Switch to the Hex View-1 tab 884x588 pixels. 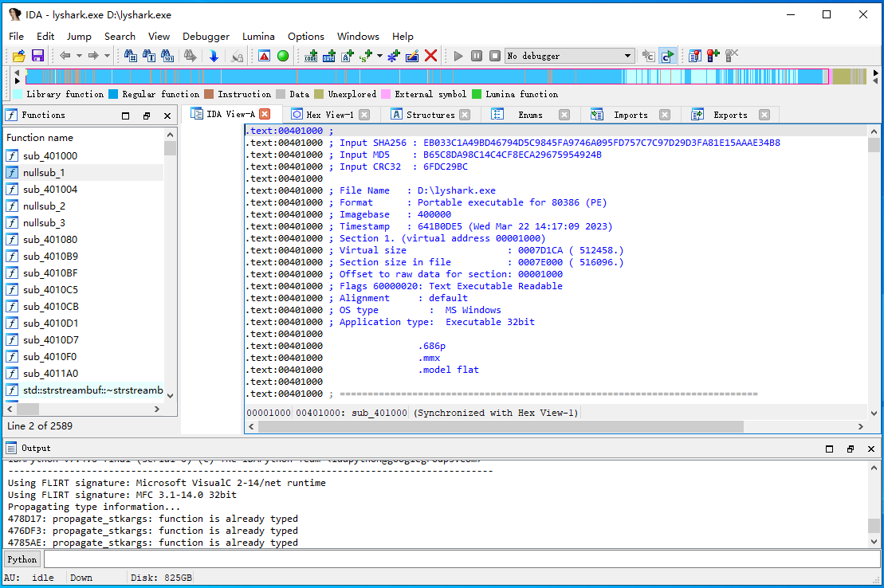(329, 115)
